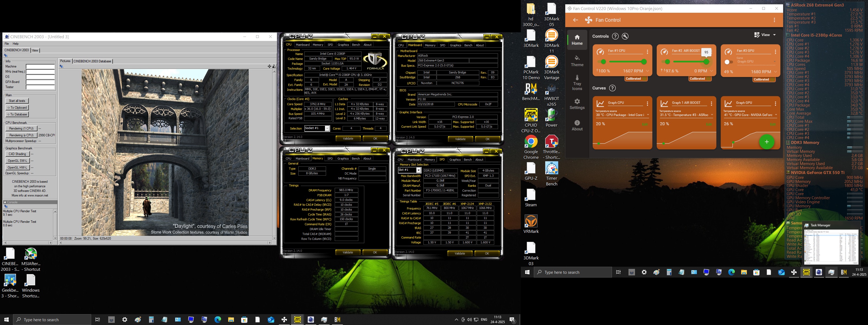The width and height of the screenshot is (868, 325).
Task: Open the Theme page in Fan Control sidebar
Action: click(577, 61)
